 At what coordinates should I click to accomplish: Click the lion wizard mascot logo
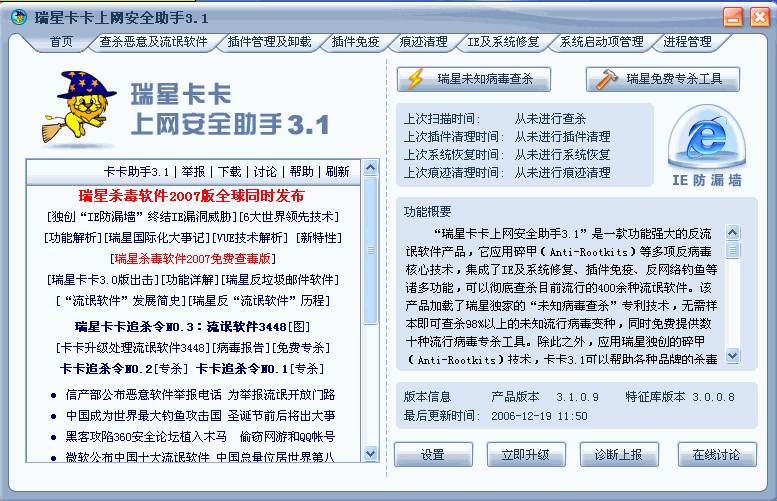[79, 108]
